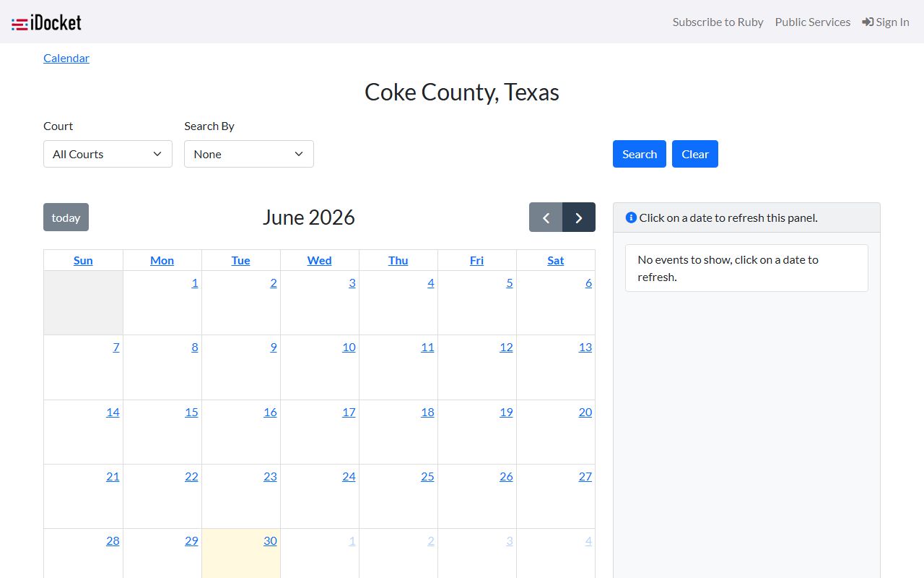Image resolution: width=924 pixels, height=578 pixels.
Task: Select highlighted June 30 on the calendar
Action: 270,540
